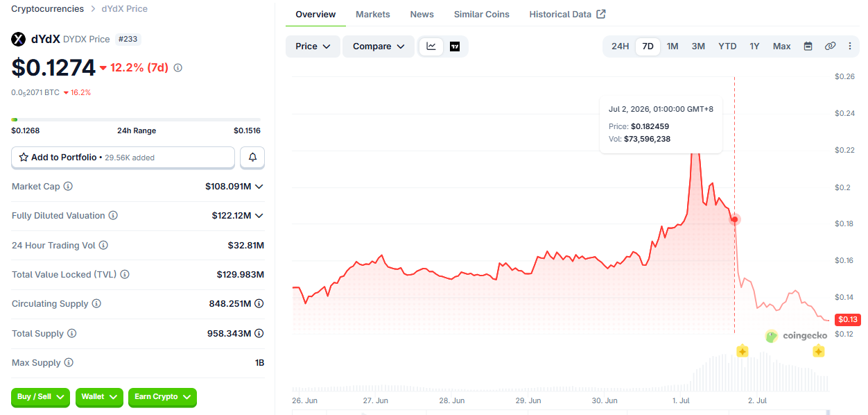Click the red chart data point marker

tap(735, 219)
